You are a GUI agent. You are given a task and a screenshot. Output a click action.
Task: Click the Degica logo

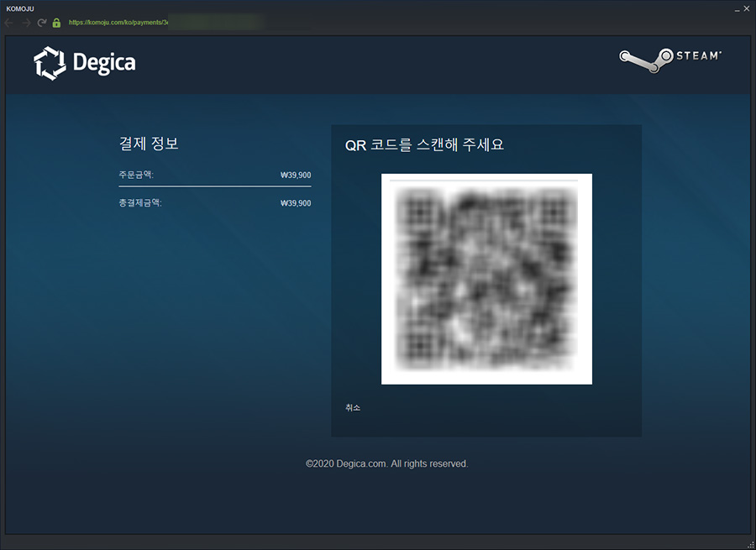pos(85,63)
